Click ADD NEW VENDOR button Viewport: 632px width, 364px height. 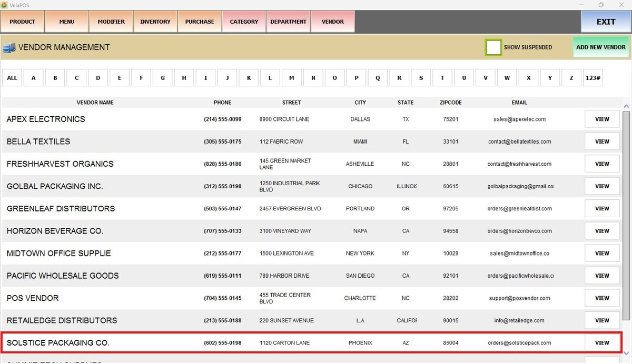[601, 47]
